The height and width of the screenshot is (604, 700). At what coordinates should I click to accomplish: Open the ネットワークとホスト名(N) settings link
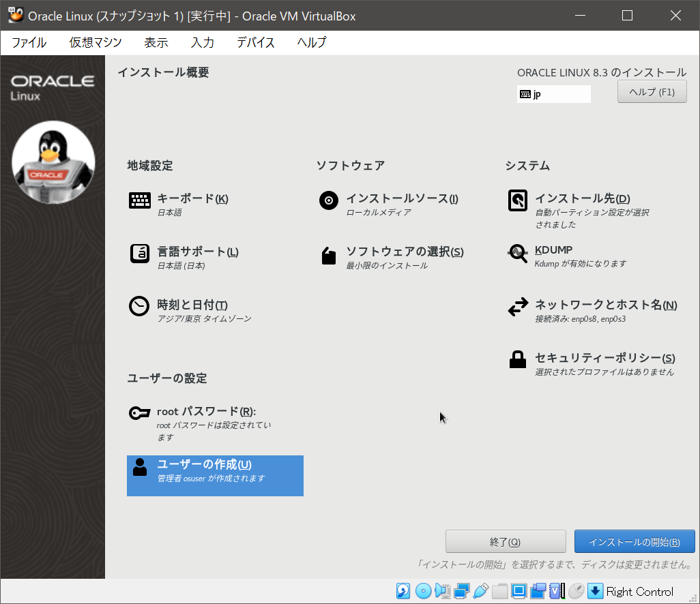[x=606, y=305]
